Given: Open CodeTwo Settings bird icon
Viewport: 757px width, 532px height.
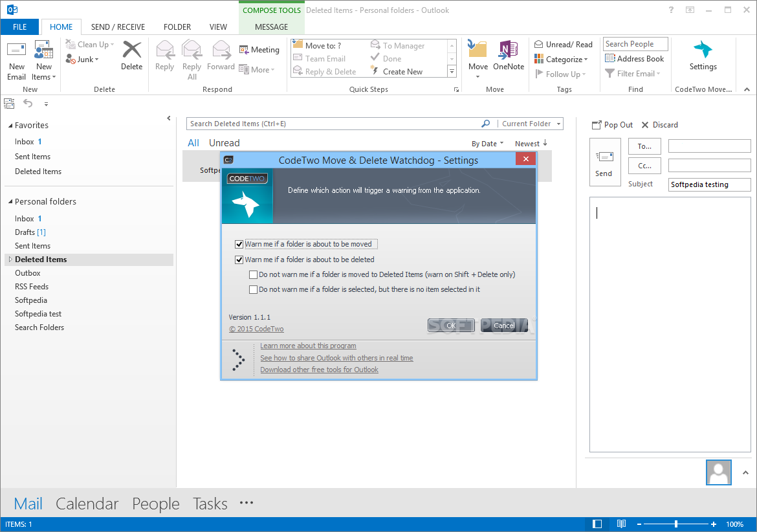Looking at the screenshot, I should click(703, 50).
